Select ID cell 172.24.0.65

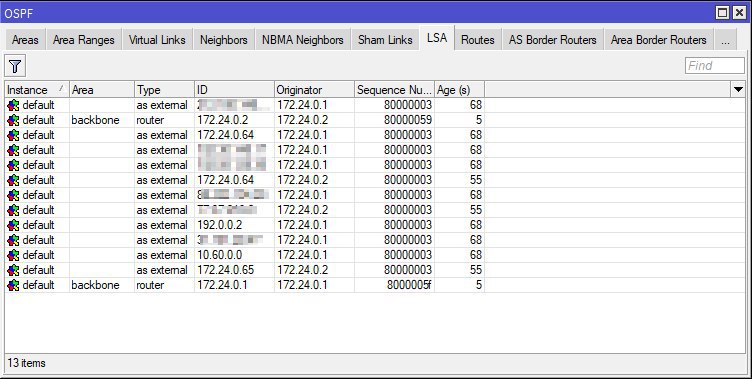pos(225,270)
